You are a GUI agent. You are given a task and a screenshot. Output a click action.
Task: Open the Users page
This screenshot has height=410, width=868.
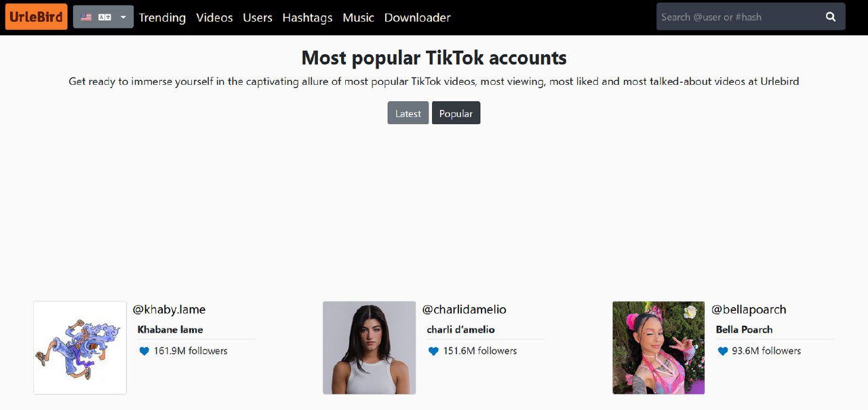(x=258, y=18)
